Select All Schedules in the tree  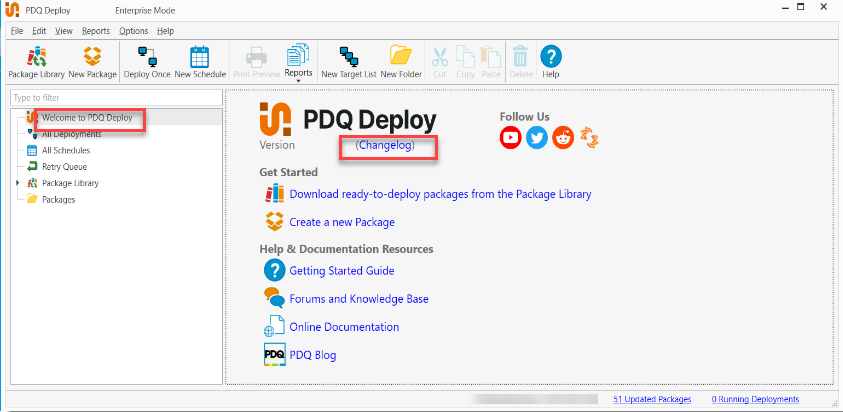point(65,150)
